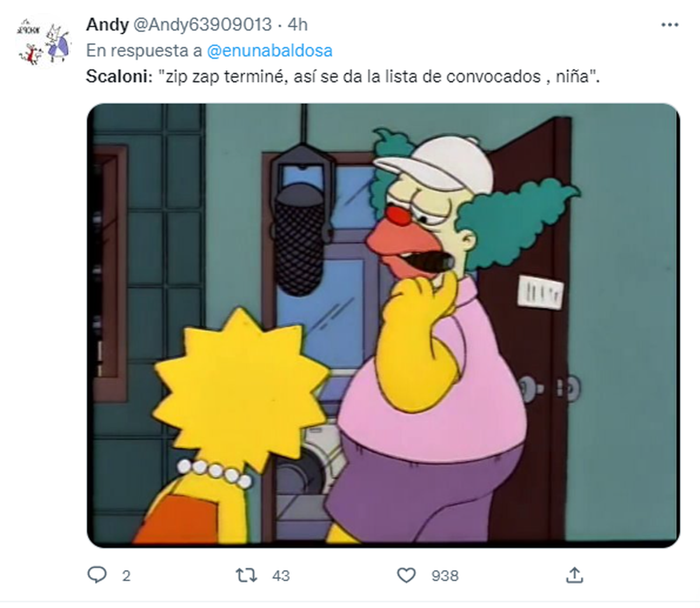This screenshot has width=700, height=608.
Task: Click the reply speech bubble icon
Action: [97, 575]
